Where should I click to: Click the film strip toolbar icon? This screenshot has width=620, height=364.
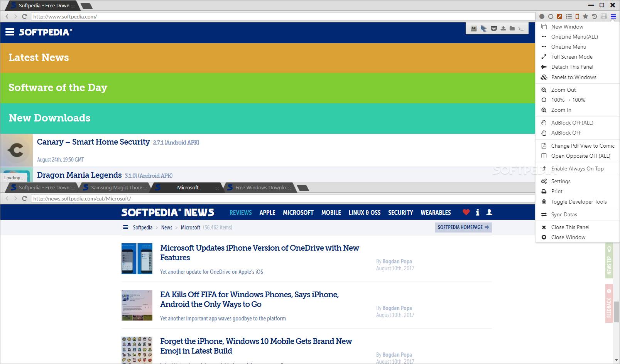point(604,17)
